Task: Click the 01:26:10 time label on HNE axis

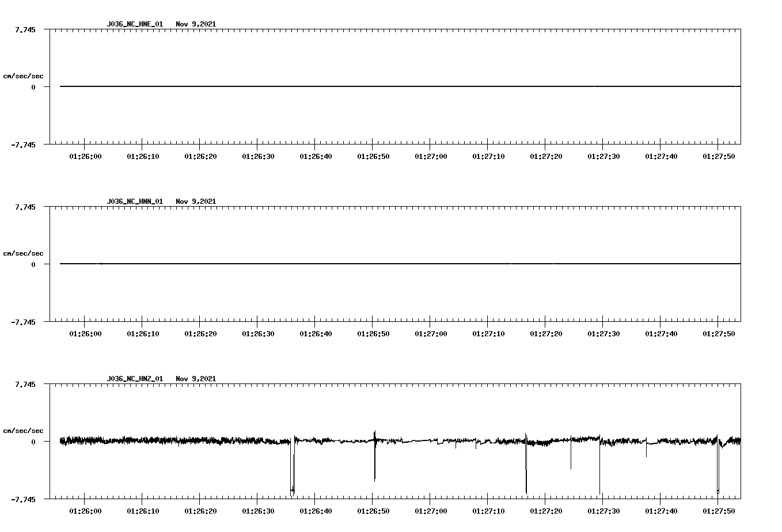Action: click(x=143, y=157)
